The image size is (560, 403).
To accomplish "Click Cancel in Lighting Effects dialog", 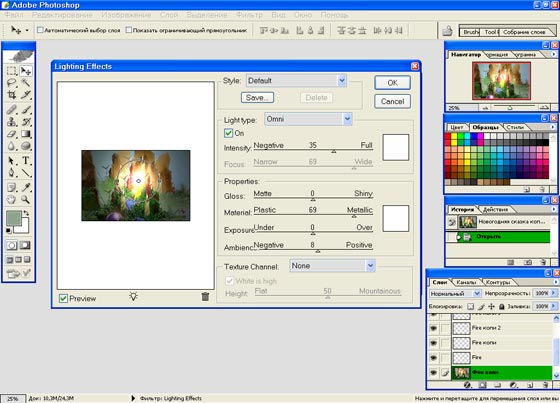I will [392, 101].
